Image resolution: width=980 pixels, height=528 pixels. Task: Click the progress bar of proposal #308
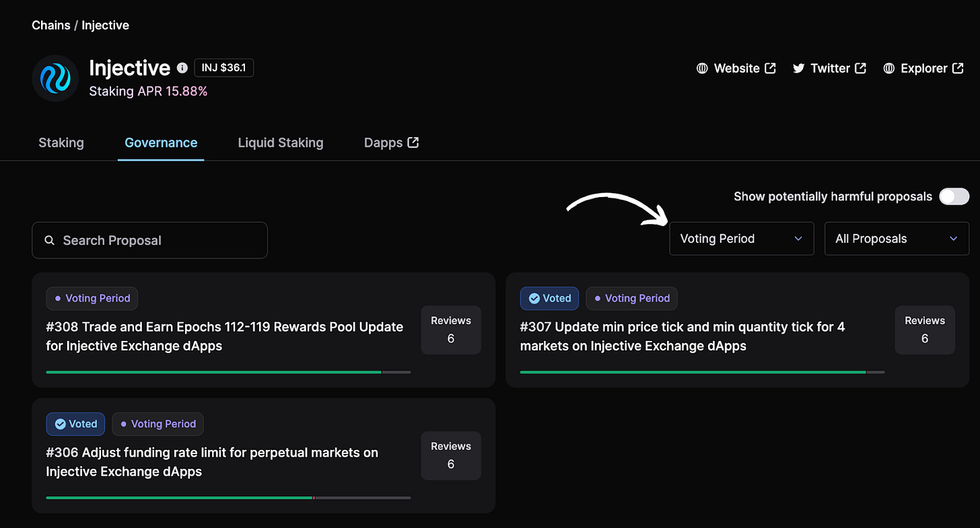click(x=228, y=371)
